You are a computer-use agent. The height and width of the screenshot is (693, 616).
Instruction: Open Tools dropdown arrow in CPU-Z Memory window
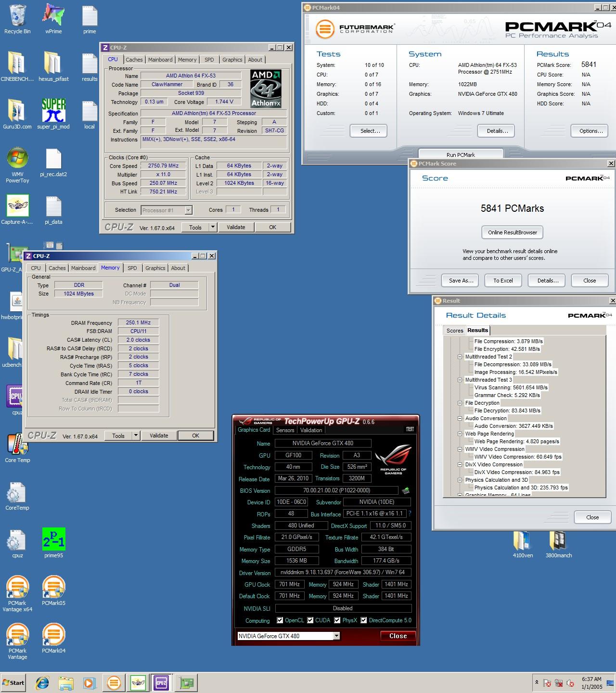click(x=136, y=436)
